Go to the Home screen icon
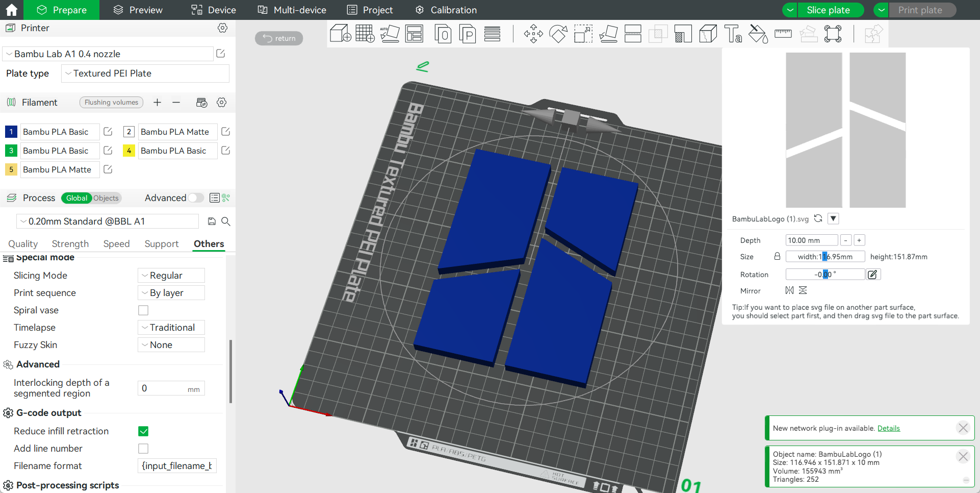The height and width of the screenshot is (493, 980). 11,10
